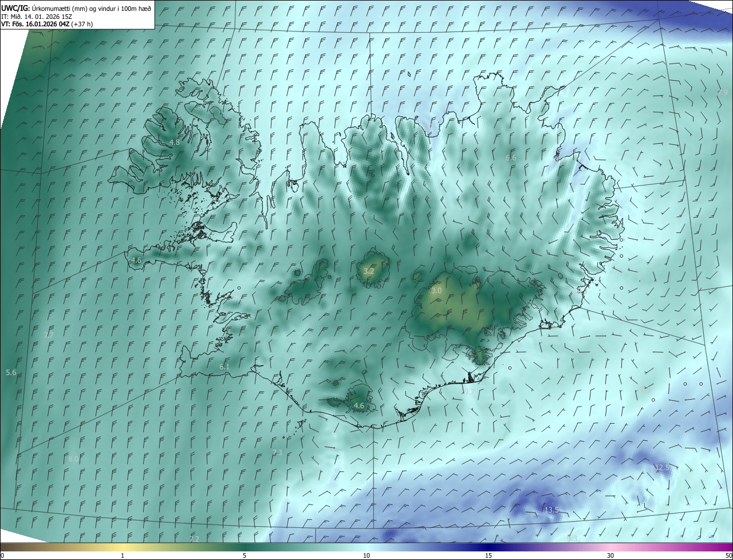Click the 6.6 value in northeast Iceland

point(511,157)
